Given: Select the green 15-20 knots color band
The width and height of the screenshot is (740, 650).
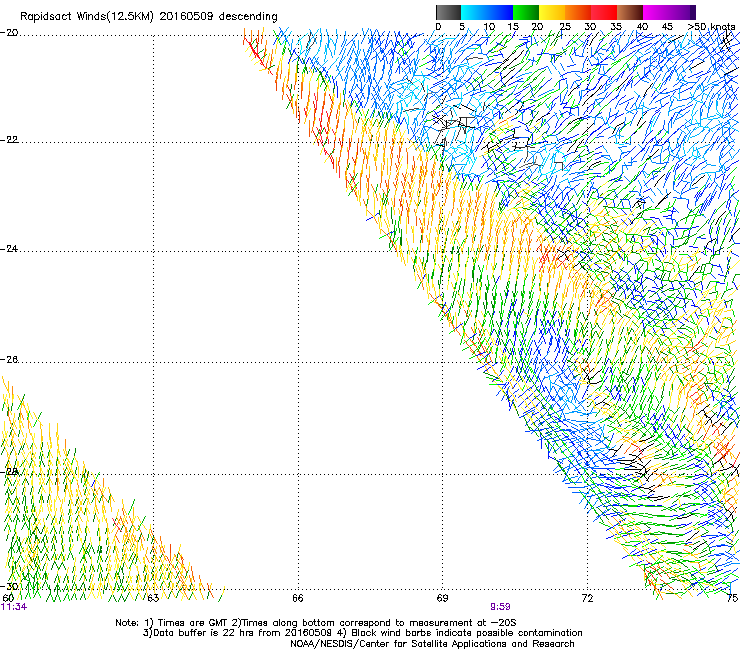Looking at the screenshot, I should point(526,12).
